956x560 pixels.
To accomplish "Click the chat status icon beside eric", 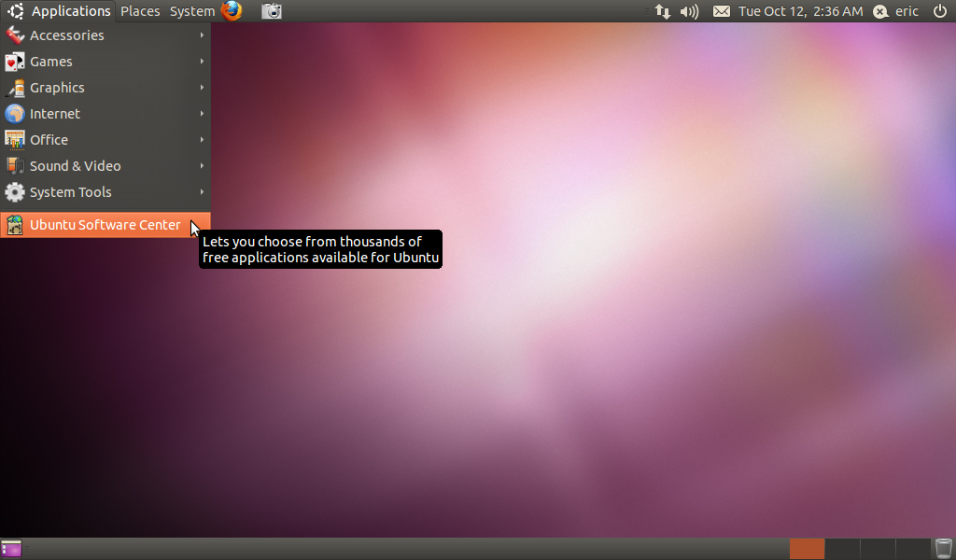I will pos(880,11).
